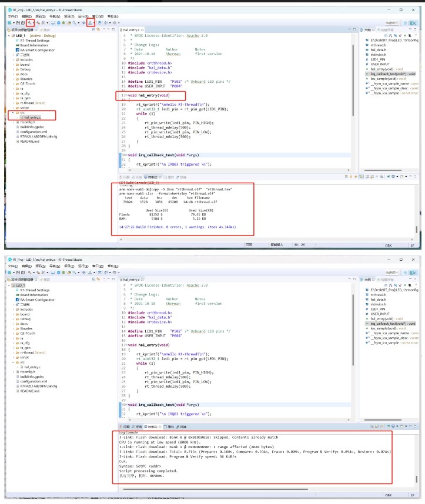Click the back navigation arrow in top window toolbar
The image size is (425, 504).
(x=106, y=23)
